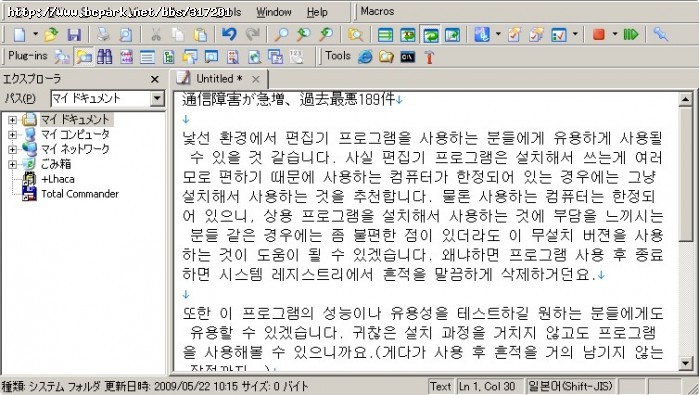Click the blue pushpin icon
This screenshot has height=395, width=700.
coord(660,35)
